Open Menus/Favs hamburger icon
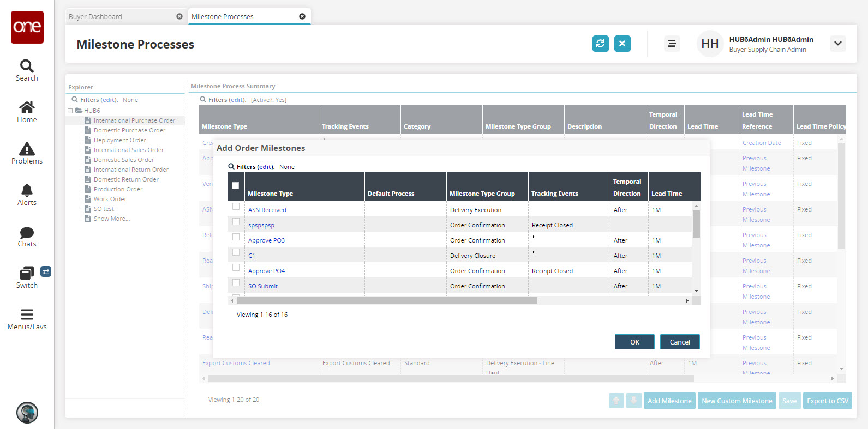Screen dimensions: 868x429 click(x=27, y=315)
